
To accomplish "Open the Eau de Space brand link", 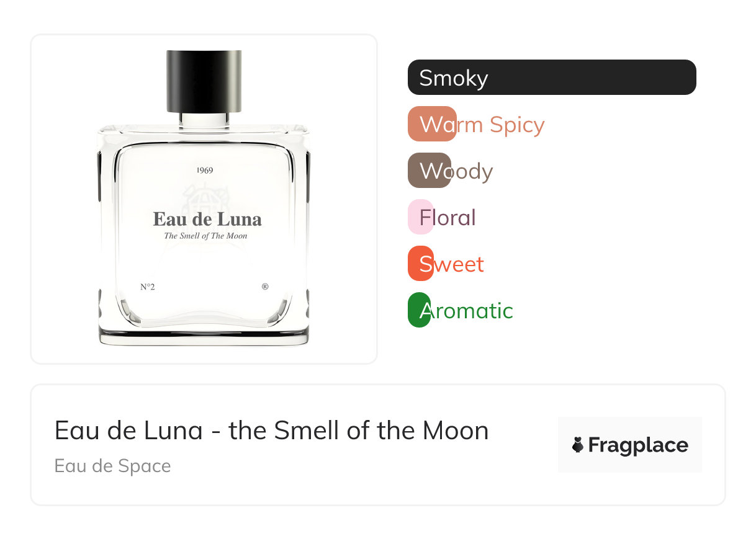I will (x=112, y=465).
